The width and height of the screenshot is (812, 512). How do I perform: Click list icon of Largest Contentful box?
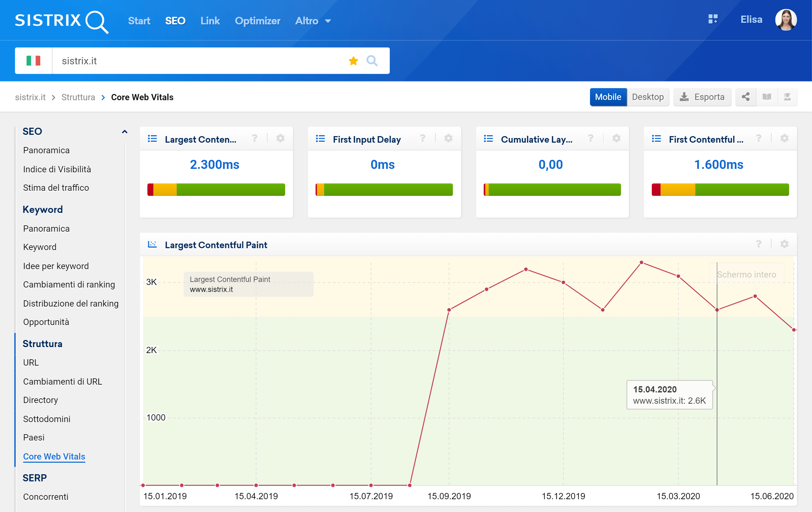(152, 139)
